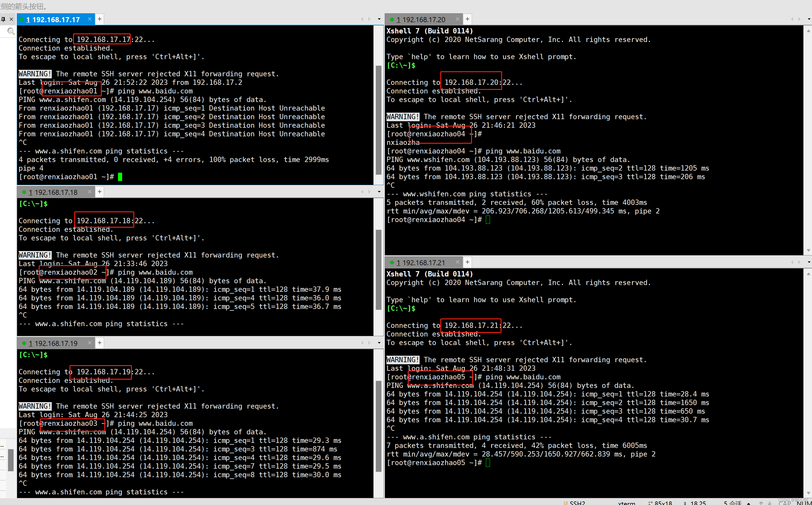The image size is (812, 505).
Task: Click the pin icon on side panel
Action: tap(3, 20)
